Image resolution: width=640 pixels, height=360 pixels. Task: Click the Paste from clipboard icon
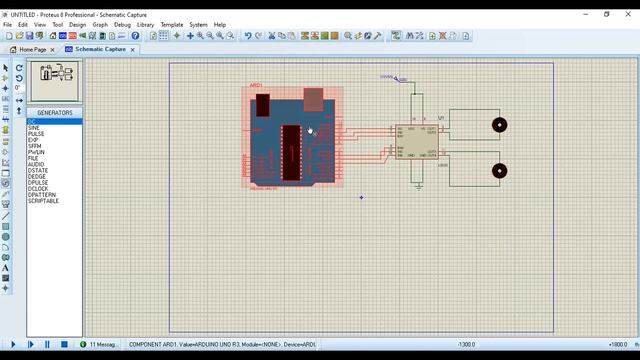292,36
